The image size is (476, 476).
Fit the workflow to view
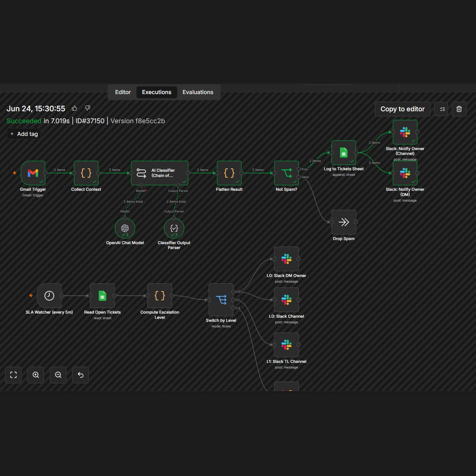[x=13, y=375]
